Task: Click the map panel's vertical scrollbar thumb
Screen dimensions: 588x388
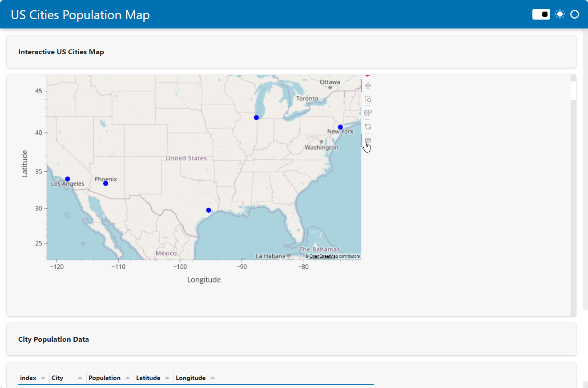Action: pos(573,90)
